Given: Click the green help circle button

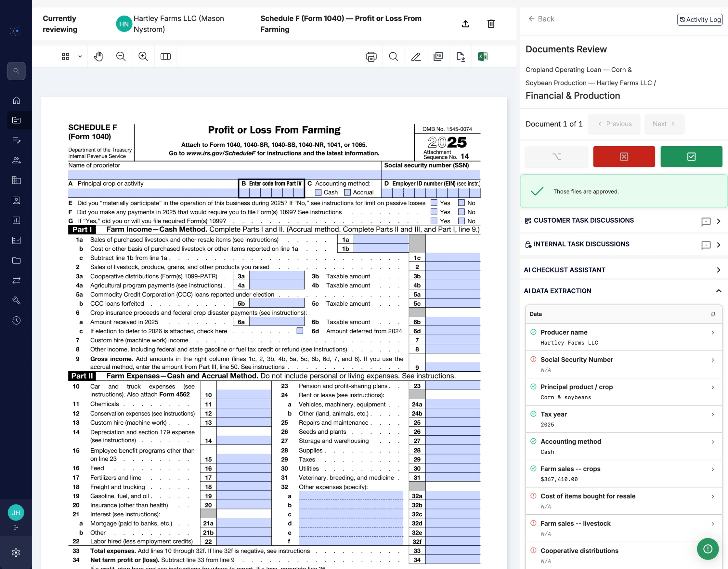Looking at the screenshot, I should (x=708, y=549).
